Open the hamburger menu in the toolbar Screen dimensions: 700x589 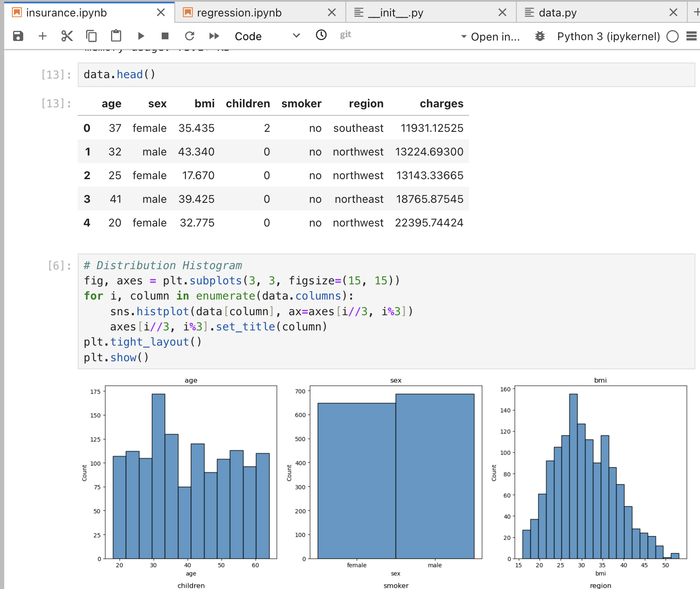691,36
